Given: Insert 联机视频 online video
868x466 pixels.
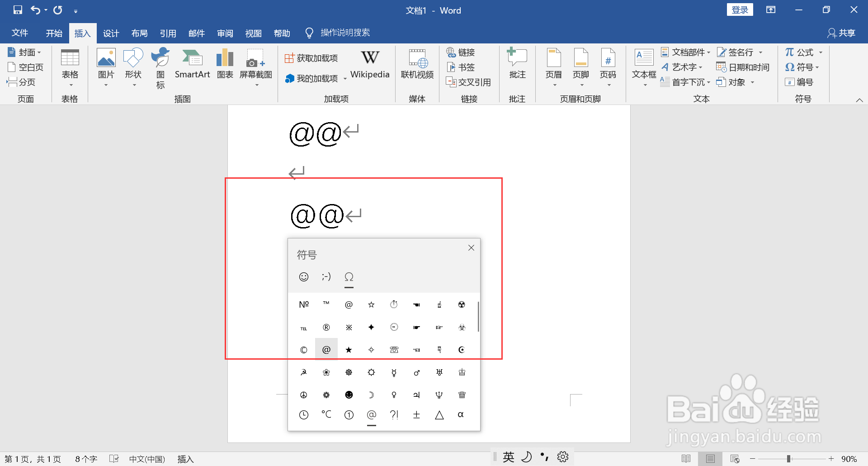Looking at the screenshot, I should point(417,64).
